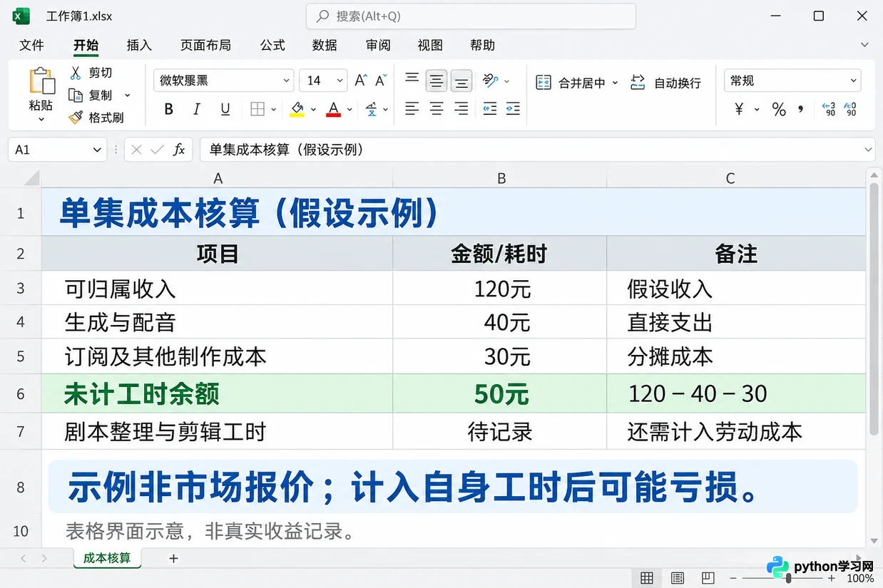
Task: Select the 成本核算 sheet tab
Action: point(107,558)
